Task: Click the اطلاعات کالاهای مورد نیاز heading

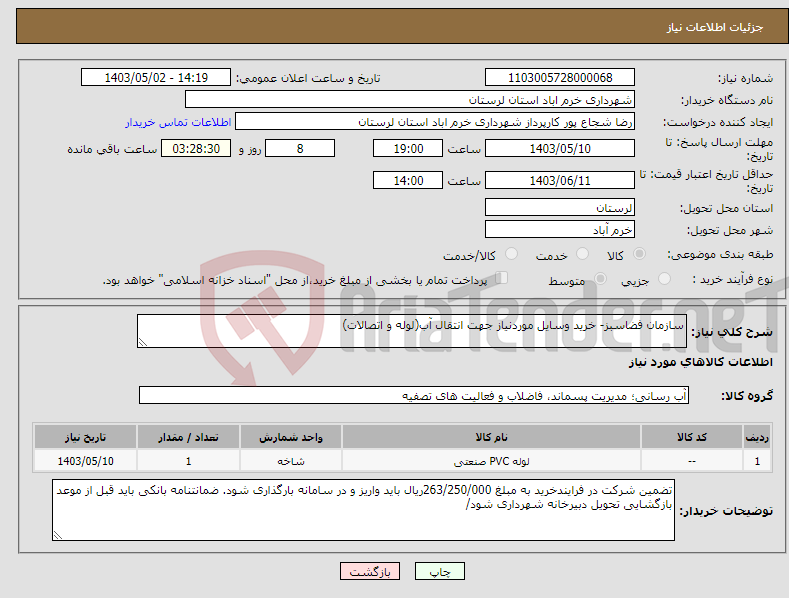Action: 700,362
